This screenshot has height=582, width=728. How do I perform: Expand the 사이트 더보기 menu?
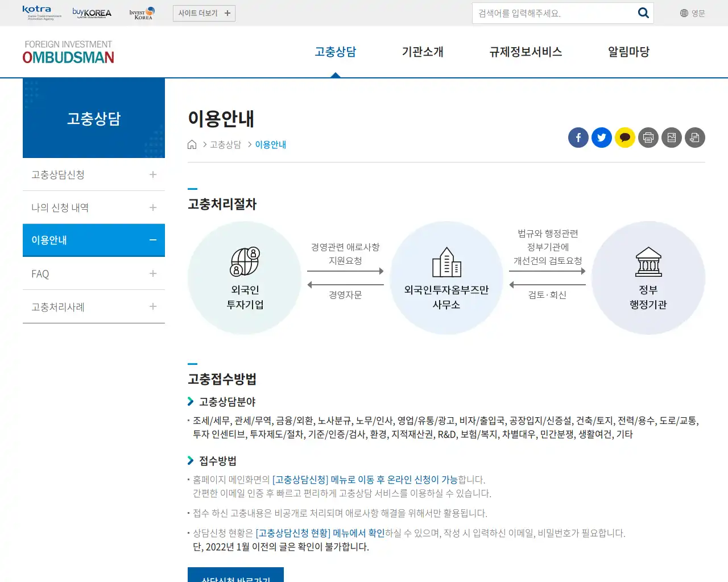(x=204, y=13)
